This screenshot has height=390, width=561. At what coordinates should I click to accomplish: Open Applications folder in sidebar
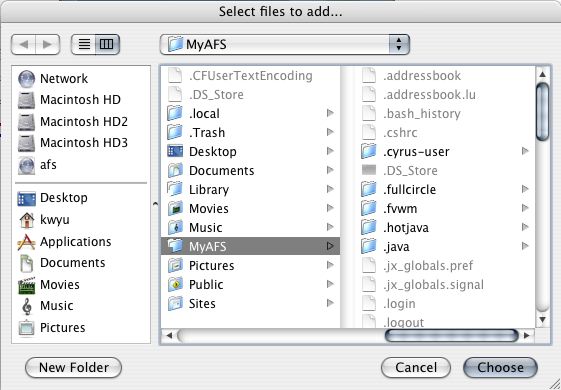(x=64, y=242)
